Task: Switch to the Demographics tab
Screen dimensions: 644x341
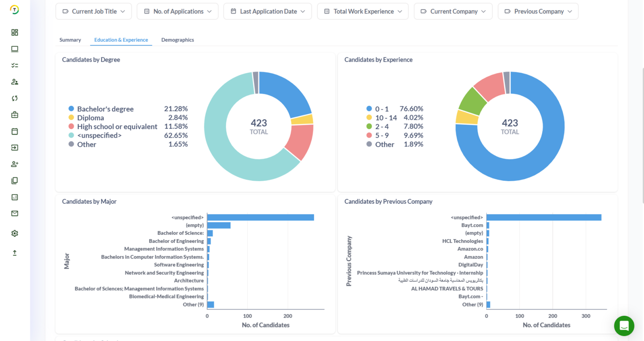Action: [178, 40]
